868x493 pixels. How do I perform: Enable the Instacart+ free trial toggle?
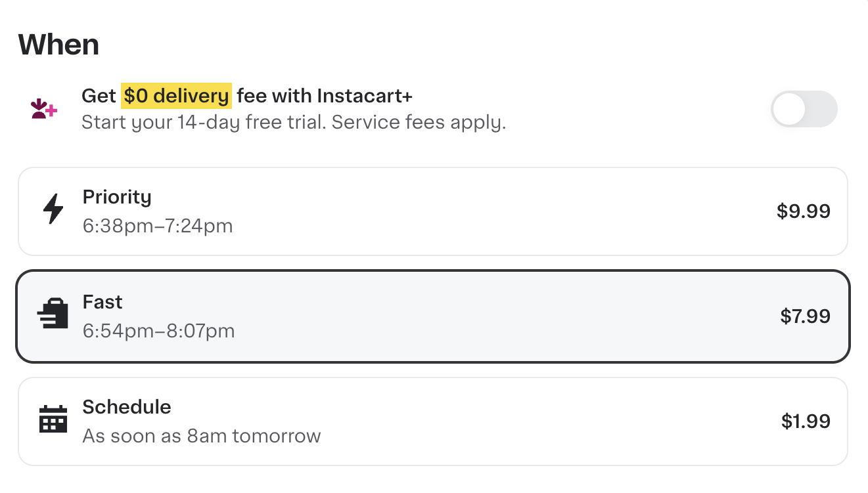click(804, 109)
